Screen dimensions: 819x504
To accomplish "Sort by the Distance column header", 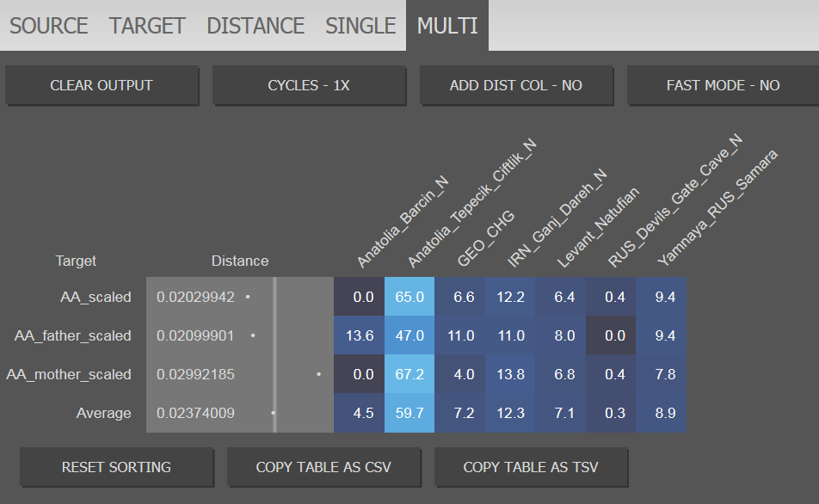I will (240, 261).
